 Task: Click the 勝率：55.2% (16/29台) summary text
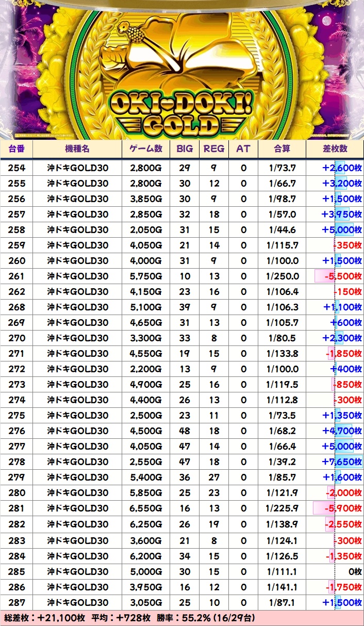206,618
